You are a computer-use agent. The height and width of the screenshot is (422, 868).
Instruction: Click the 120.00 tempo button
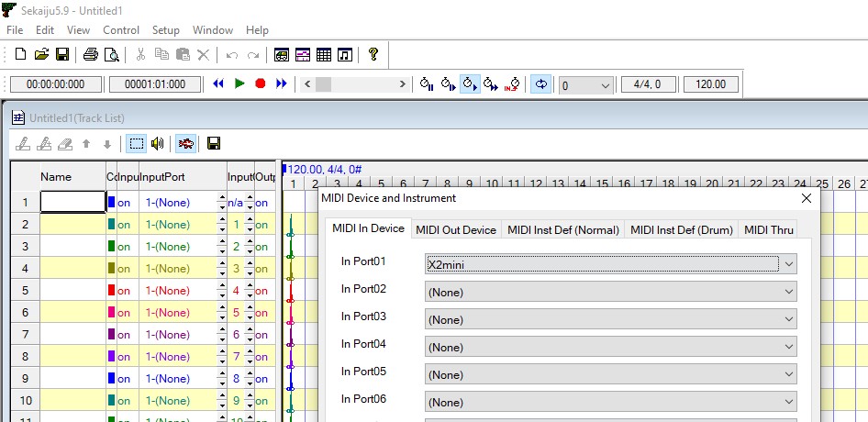[x=711, y=84]
